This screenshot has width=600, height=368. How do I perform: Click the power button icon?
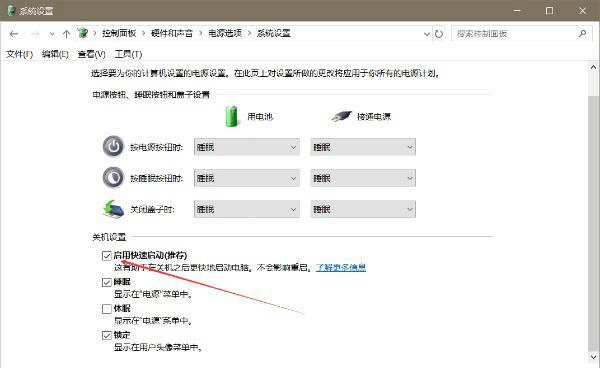coord(113,147)
